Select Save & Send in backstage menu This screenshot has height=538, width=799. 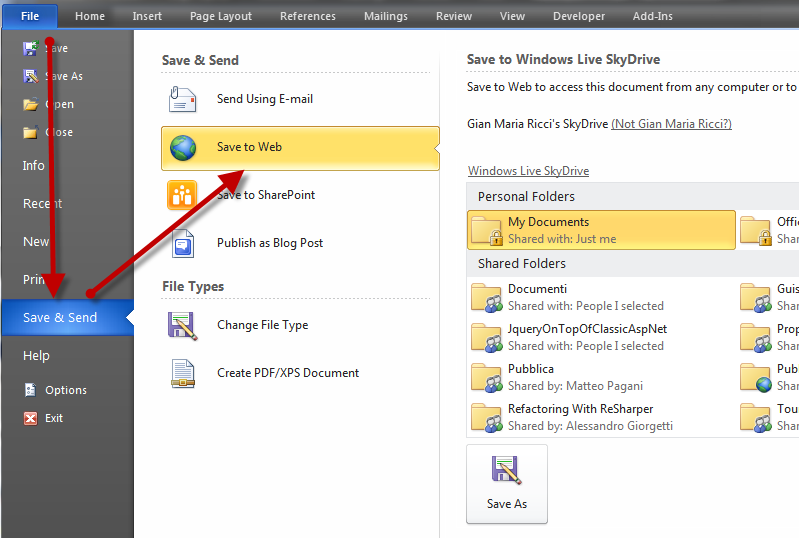click(x=67, y=317)
